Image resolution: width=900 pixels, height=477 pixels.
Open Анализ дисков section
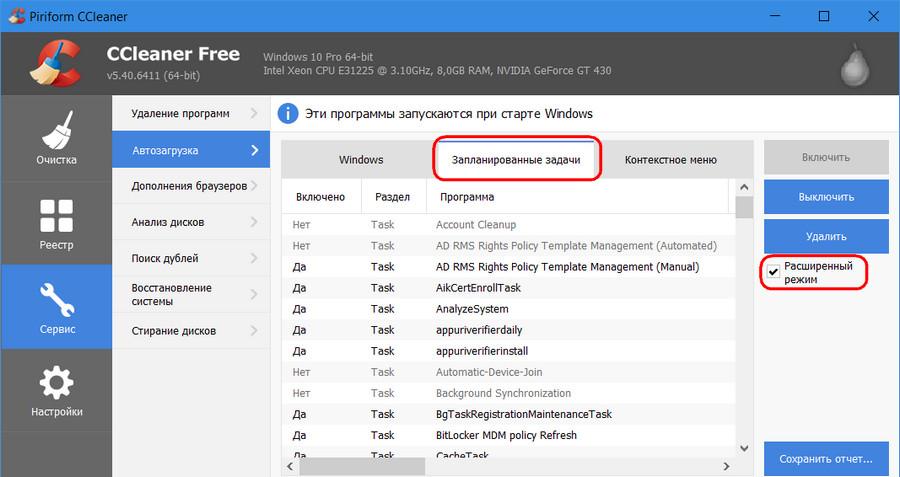pyautogui.click(x=191, y=222)
